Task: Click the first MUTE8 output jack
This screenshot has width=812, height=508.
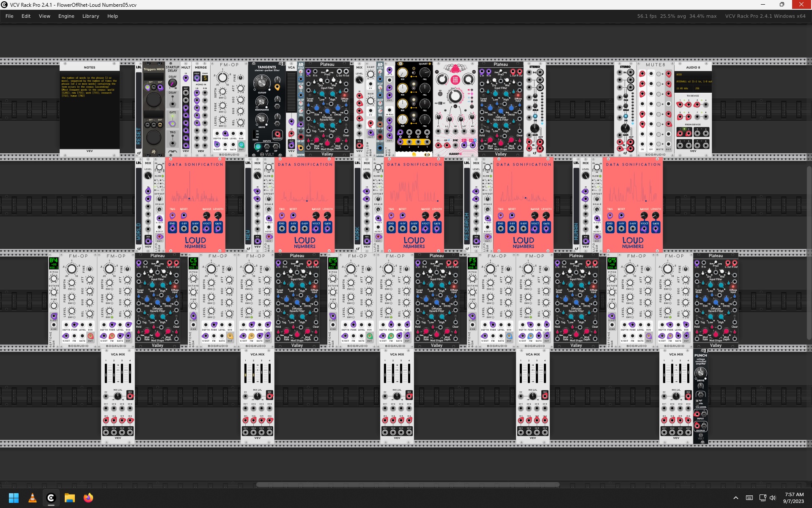Action: coord(668,74)
